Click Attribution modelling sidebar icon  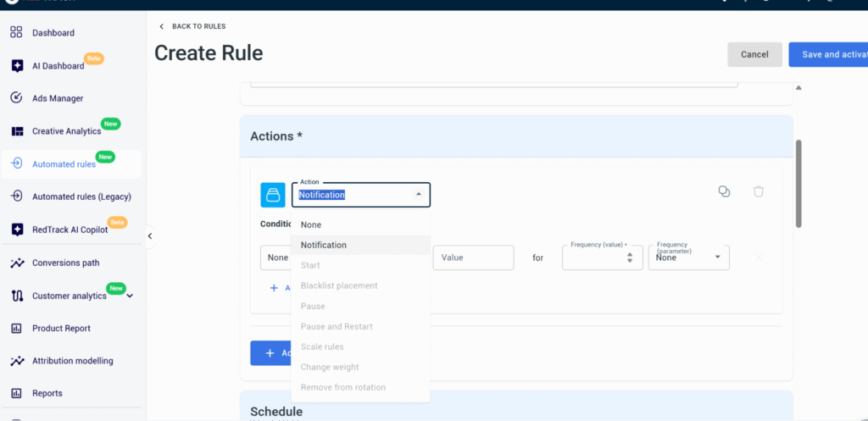(17, 361)
